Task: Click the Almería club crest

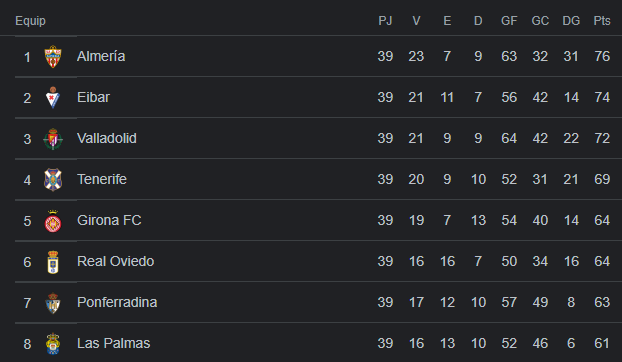Action: pyautogui.click(x=53, y=56)
